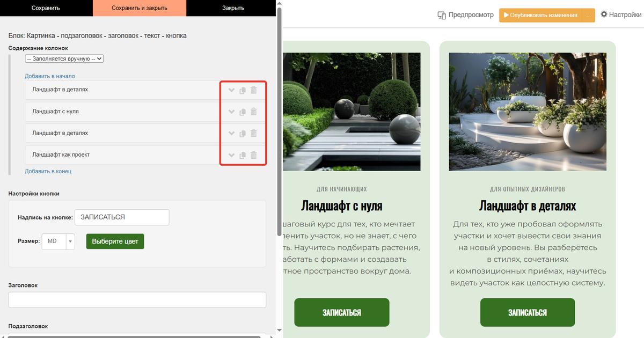
Task: Expand the first "Ландшафт в деталях" entry
Action: [x=231, y=90]
